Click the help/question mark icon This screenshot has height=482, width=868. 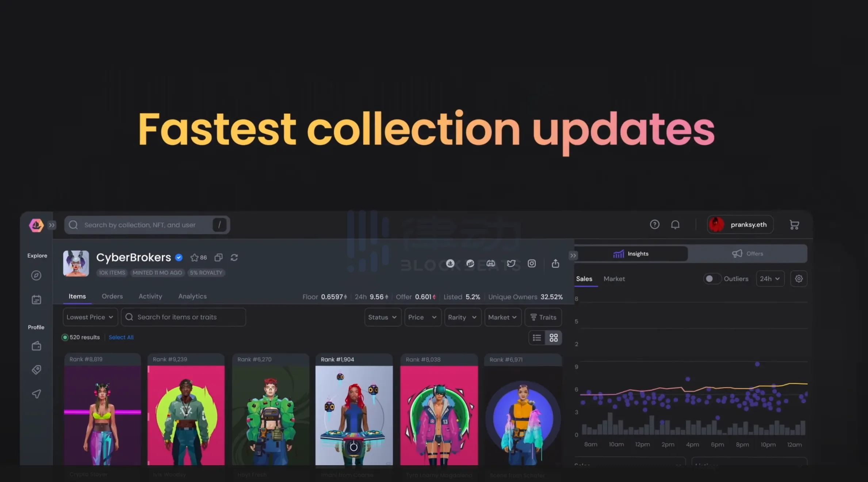[654, 224]
